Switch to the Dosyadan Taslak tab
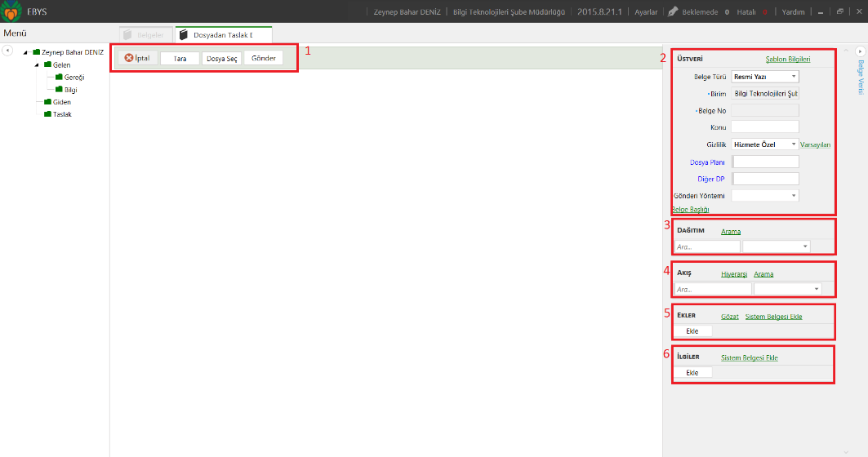The image size is (868, 457). click(x=224, y=35)
